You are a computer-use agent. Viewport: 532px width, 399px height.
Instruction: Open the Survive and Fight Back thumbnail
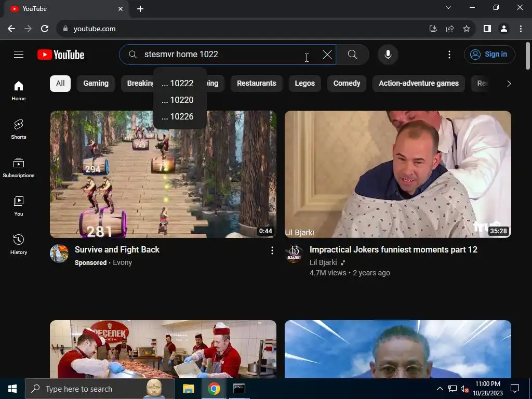coord(163,174)
